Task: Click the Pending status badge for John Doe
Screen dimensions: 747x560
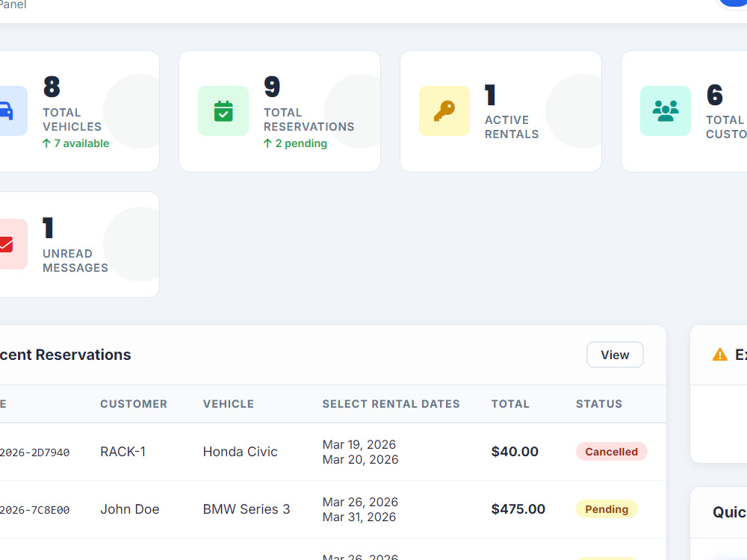Action: coord(607,509)
